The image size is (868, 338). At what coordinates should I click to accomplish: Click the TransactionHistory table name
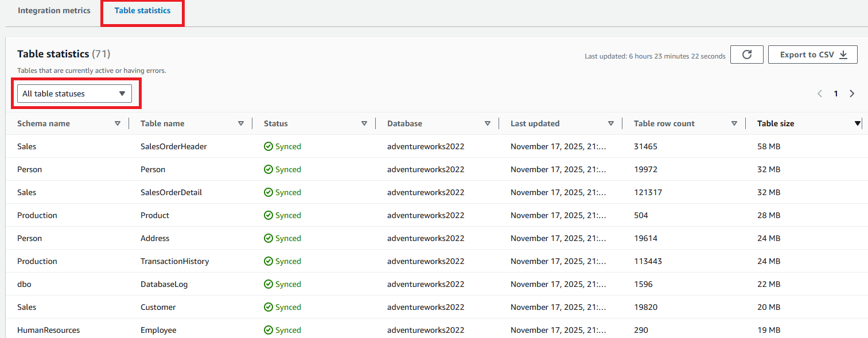coord(174,261)
